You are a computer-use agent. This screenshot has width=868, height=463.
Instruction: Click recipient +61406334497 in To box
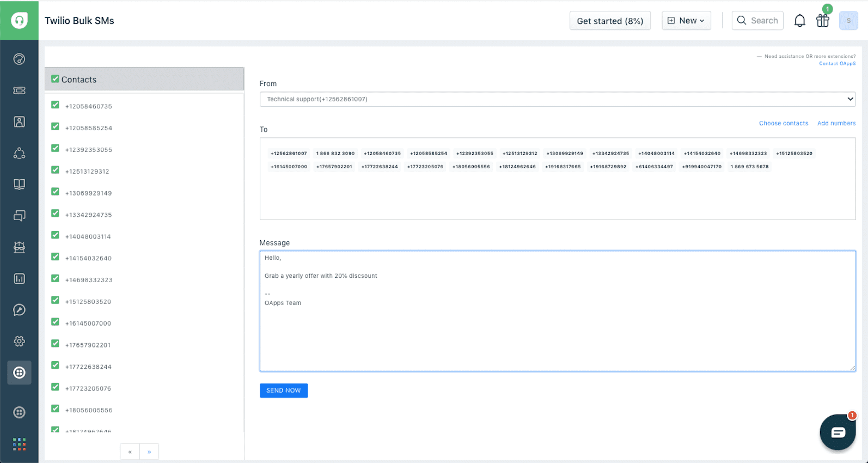point(654,167)
